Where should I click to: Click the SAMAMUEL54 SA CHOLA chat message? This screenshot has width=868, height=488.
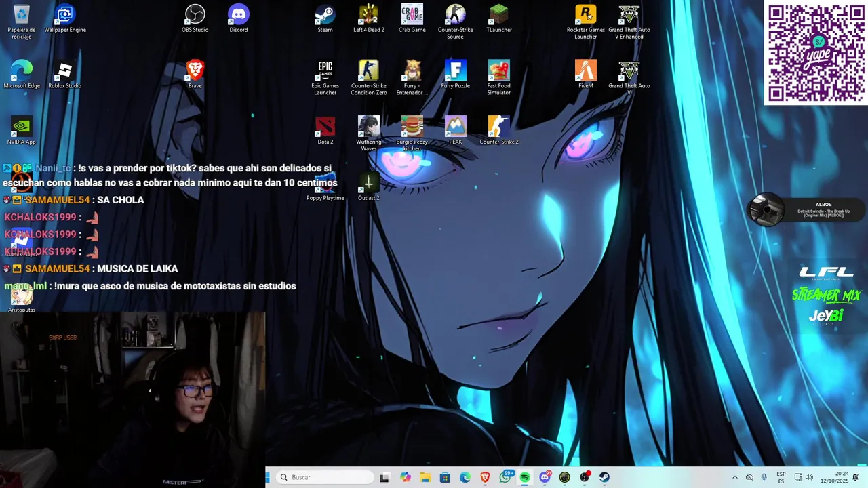click(75, 200)
